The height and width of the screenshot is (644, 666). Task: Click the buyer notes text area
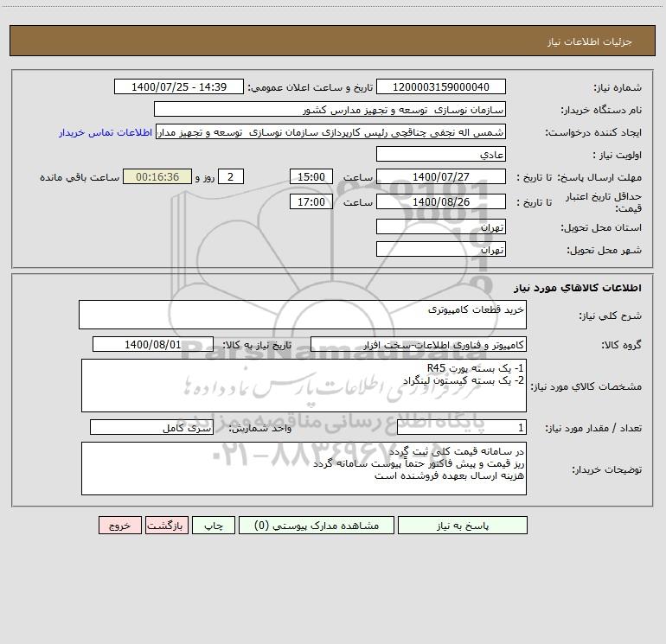pos(304,469)
